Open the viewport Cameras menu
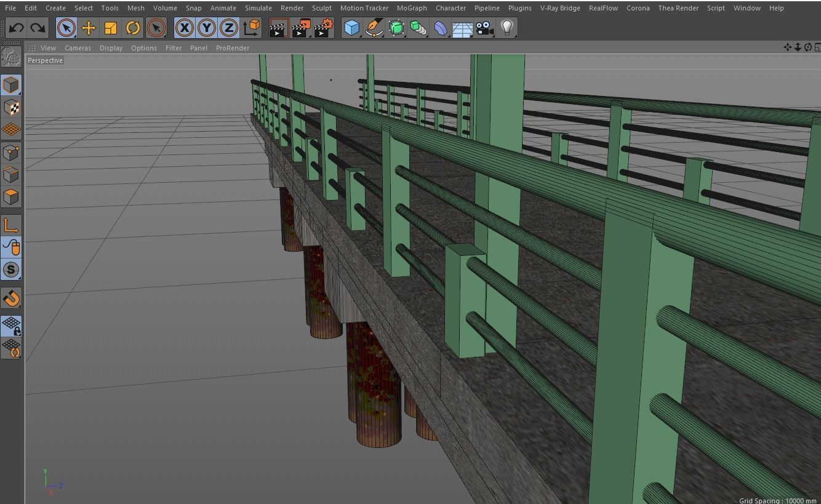 [x=78, y=48]
